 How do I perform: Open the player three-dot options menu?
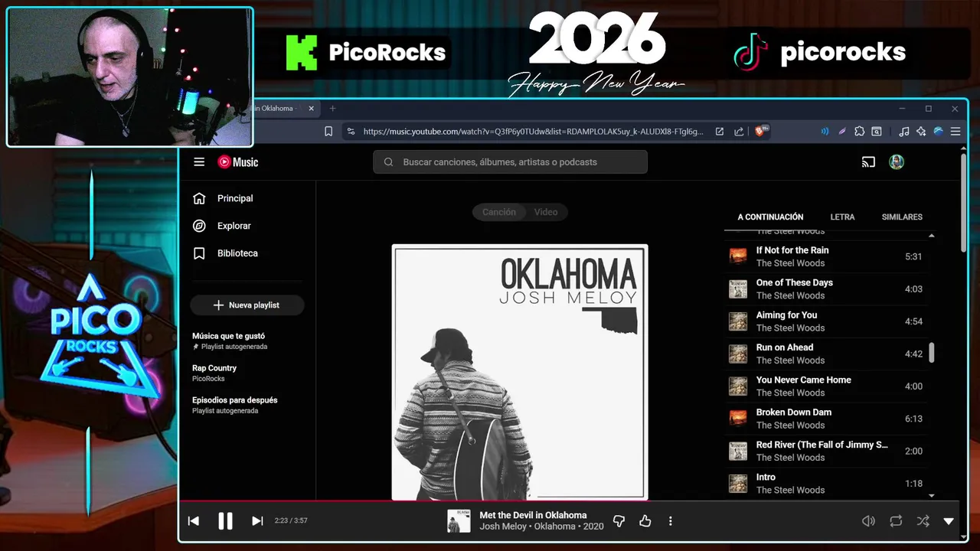coord(670,521)
